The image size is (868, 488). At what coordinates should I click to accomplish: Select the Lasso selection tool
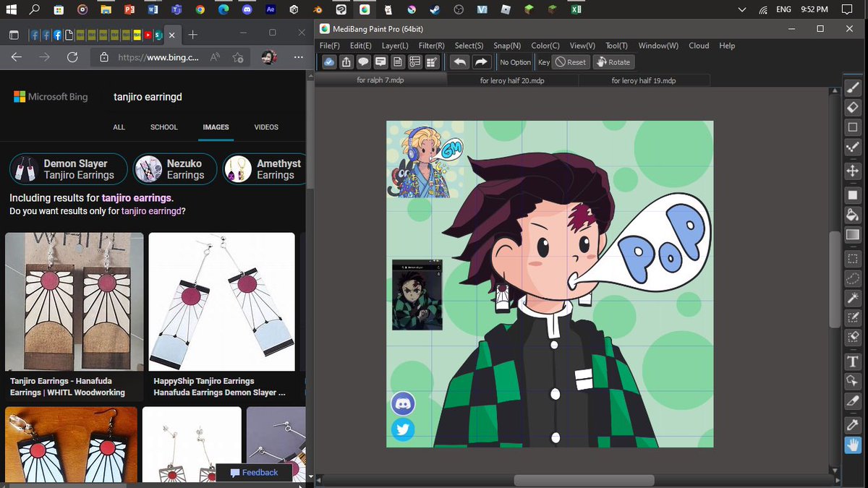[853, 278]
